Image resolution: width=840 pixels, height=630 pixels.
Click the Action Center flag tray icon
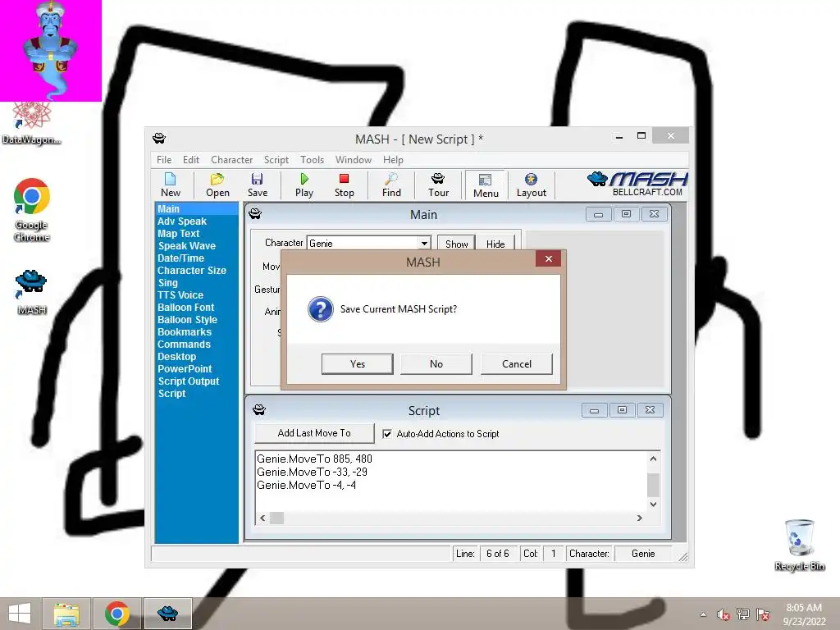(x=764, y=614)
